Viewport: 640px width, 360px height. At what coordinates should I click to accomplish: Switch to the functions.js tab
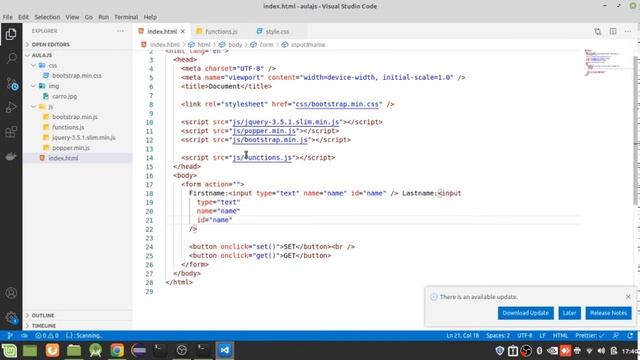point(221,31)
